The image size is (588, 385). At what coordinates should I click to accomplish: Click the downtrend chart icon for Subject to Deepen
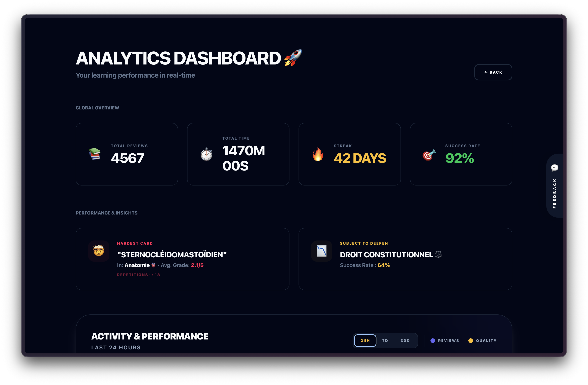pos(321,251)
